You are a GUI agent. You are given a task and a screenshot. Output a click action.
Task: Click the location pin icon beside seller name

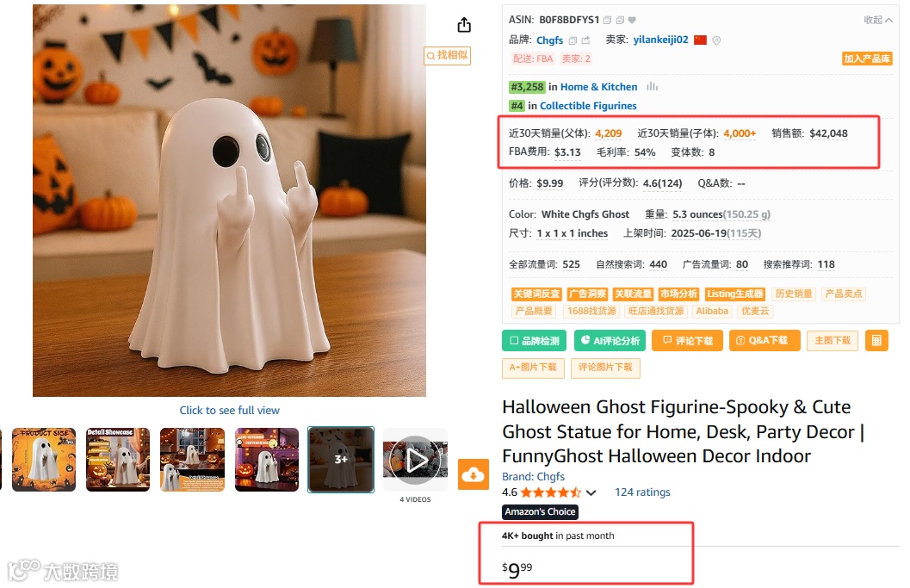716,40
